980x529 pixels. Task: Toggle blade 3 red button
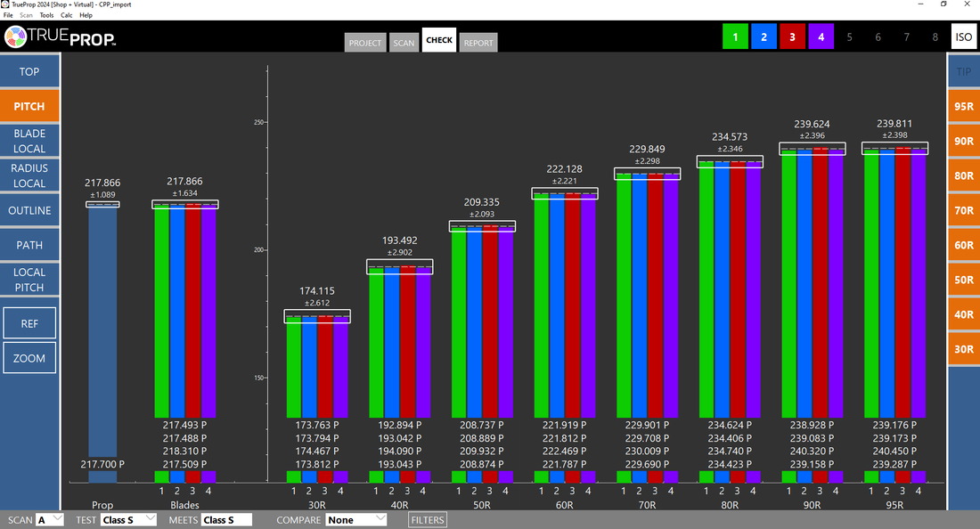click(x=792, y=37)
